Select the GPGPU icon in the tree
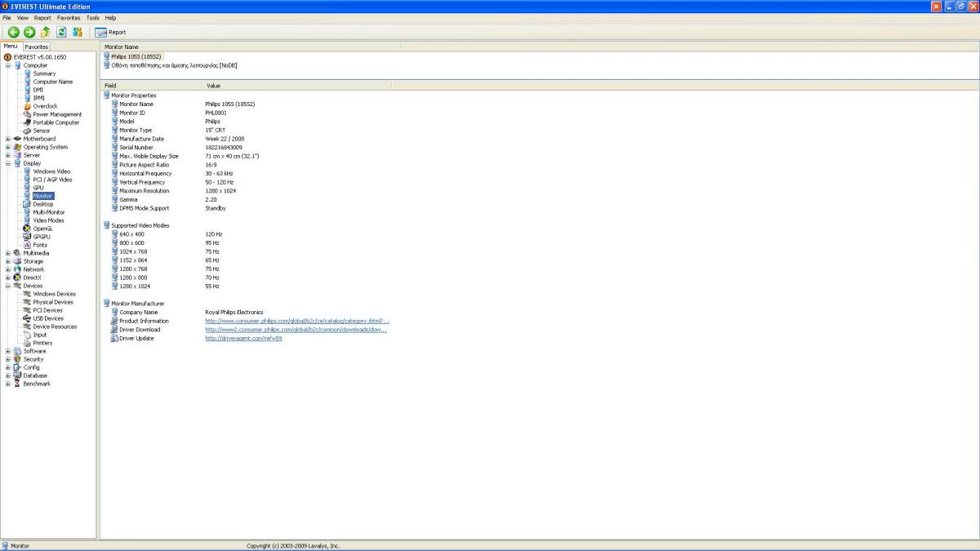Viewport: 980px width, 551px height. click(27, 237)
